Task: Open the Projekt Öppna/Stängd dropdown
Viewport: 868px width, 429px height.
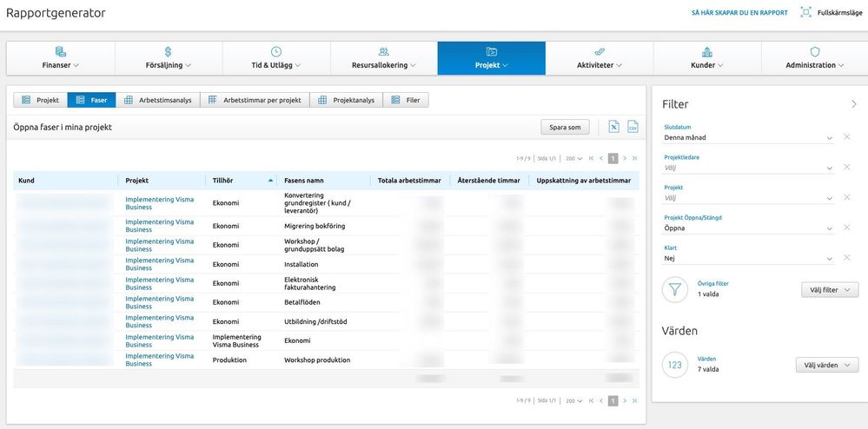Action: (748, 228)
